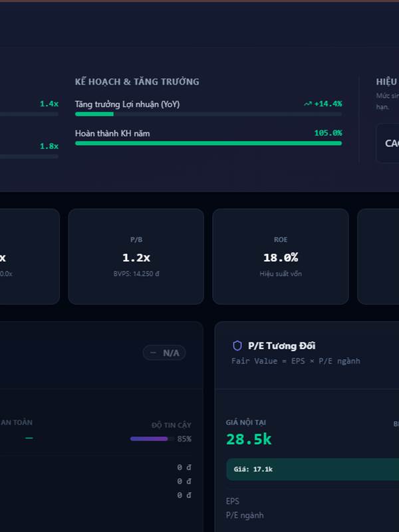Click the purple Độ tin cậy bar

coord(152,439)
